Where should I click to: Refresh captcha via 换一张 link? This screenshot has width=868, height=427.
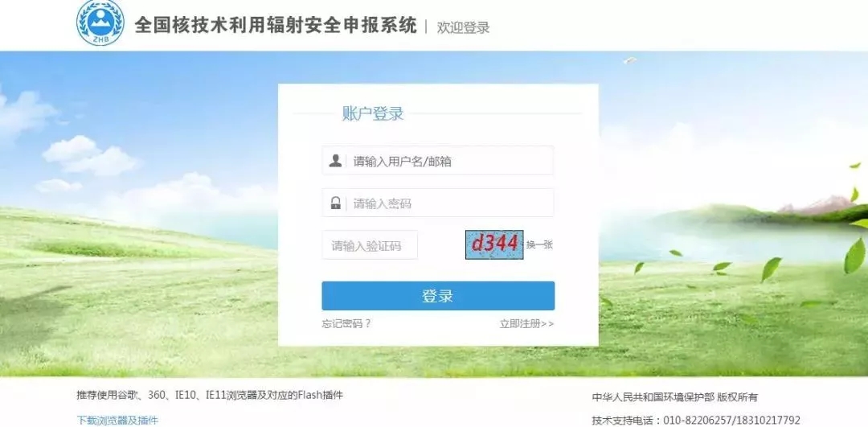pos(539,244)
